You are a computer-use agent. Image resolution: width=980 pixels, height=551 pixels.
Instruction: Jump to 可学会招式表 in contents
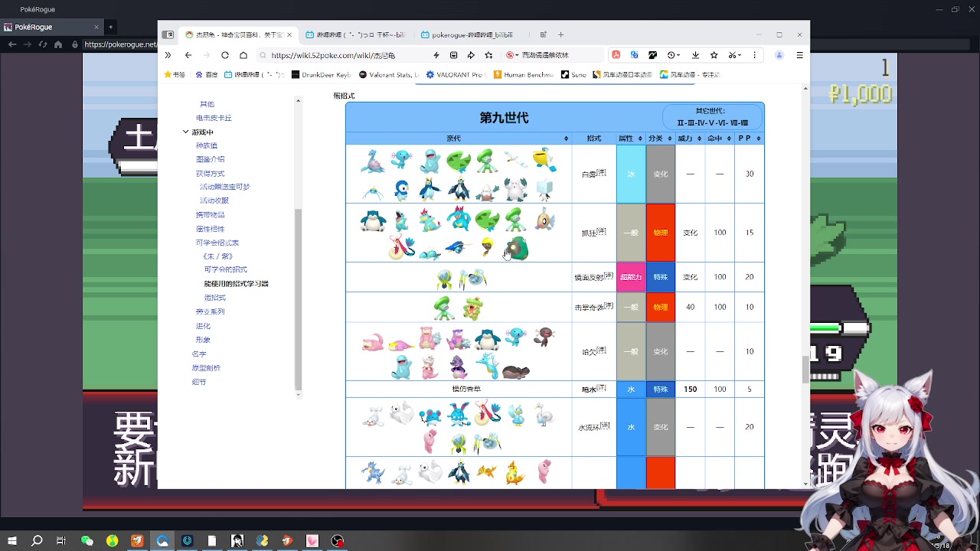coord(217,243)
